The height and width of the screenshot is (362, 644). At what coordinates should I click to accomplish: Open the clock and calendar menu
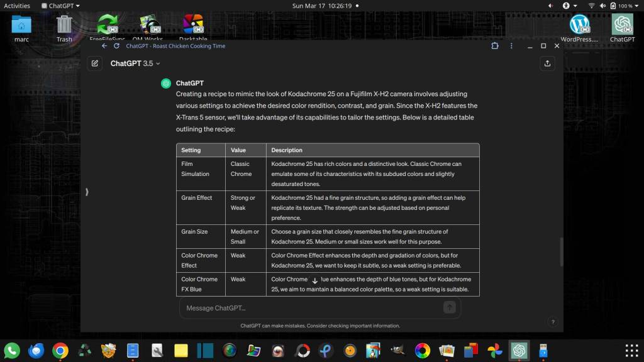(322, 6)
